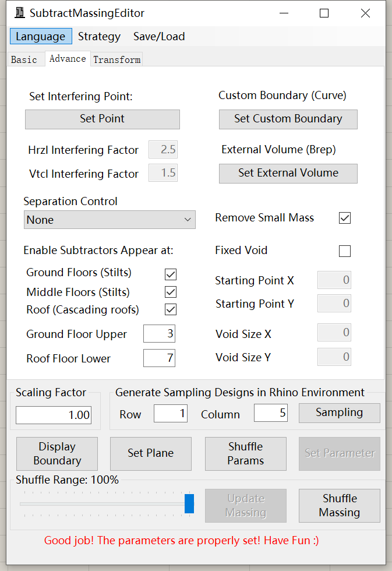Click the Sampling button
This screenshot has height=571, width=392.
340,413
